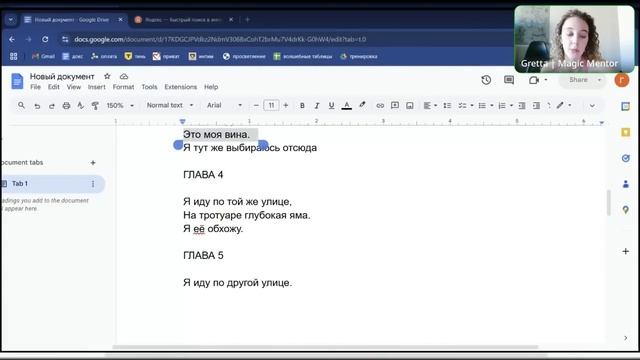Reload the browser page

point(45,40)
